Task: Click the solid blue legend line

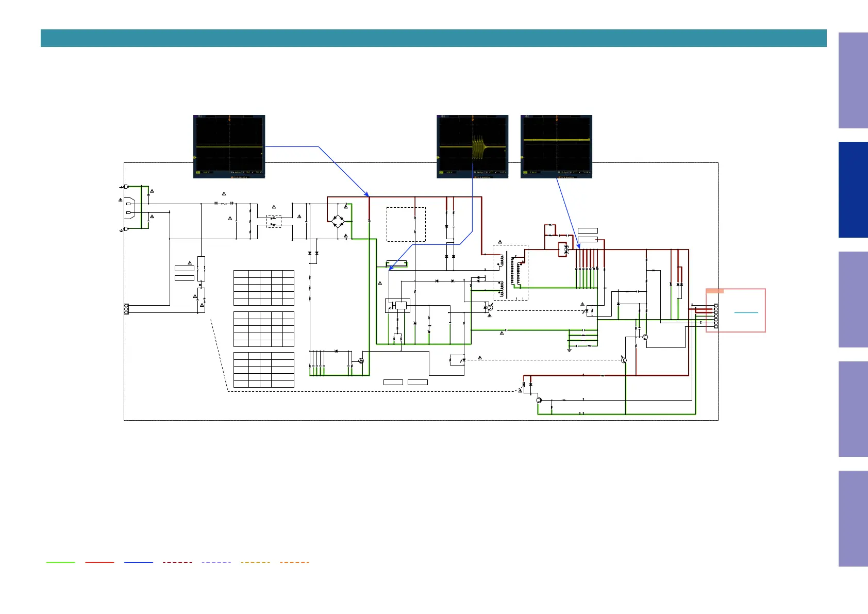Action: [x=139, y=562]
